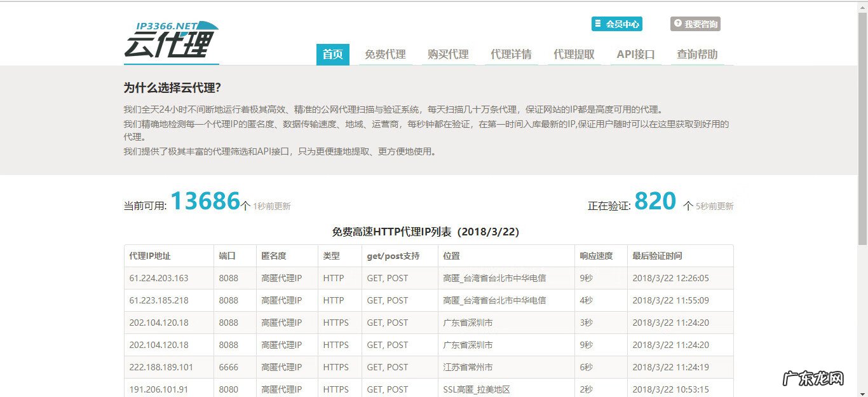Click the 我要咨询 consultation button
Image resolution: width=868 pixels, height=397 pixels.
695,24
